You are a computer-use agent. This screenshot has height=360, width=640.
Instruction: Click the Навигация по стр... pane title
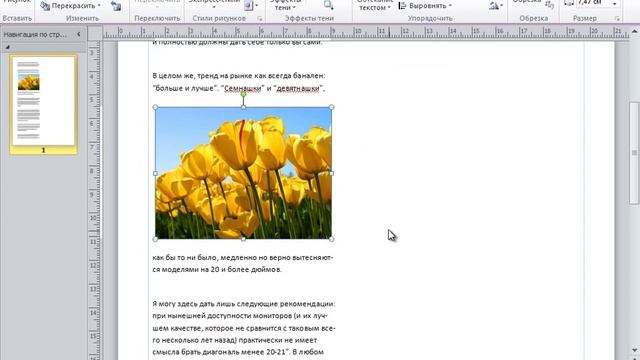(x=35, y=35)
